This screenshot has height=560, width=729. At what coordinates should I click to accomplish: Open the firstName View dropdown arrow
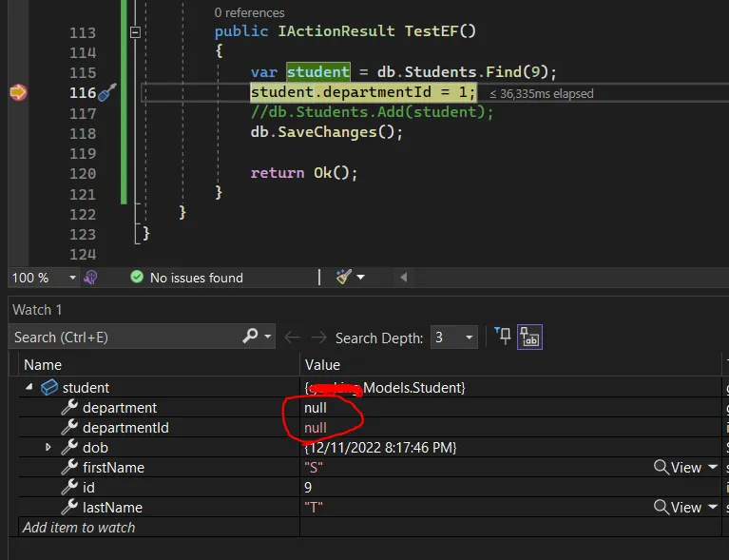(713, 467)
